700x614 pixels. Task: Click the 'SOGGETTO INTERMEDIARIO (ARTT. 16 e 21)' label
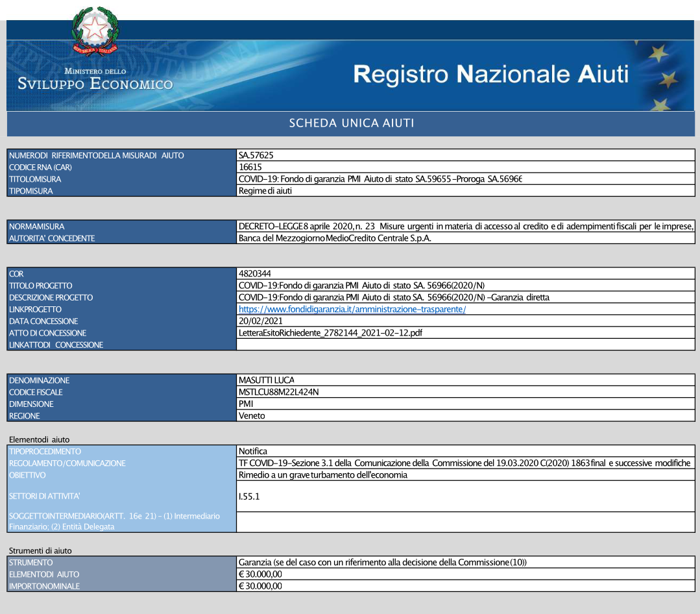[114, 521]
